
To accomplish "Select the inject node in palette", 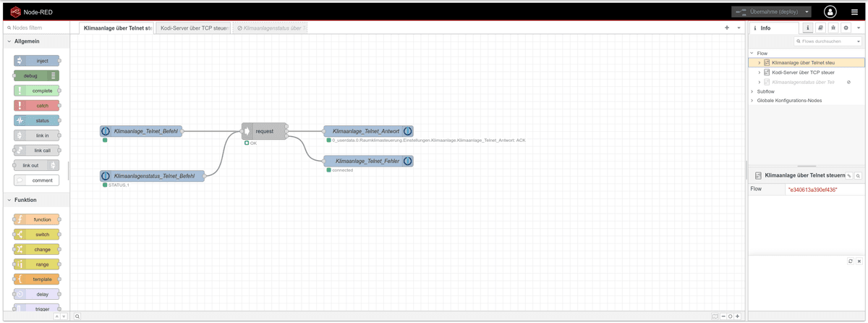I will [x=37, y=61].
